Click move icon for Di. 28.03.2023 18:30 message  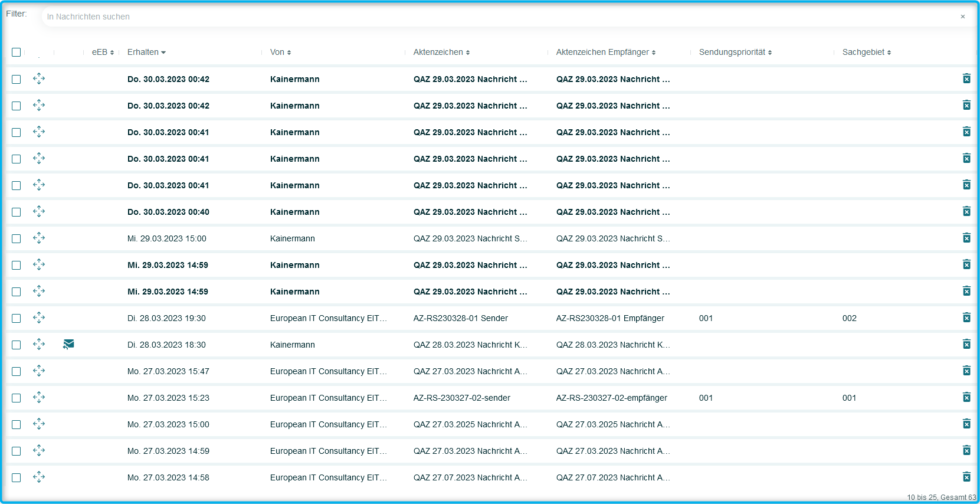coord(39,344)
